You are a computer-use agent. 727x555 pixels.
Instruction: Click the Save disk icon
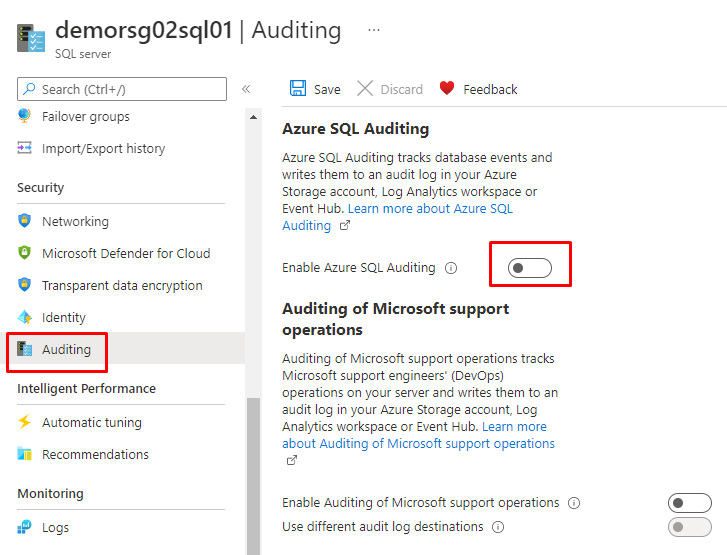click(x=298, y=89)
